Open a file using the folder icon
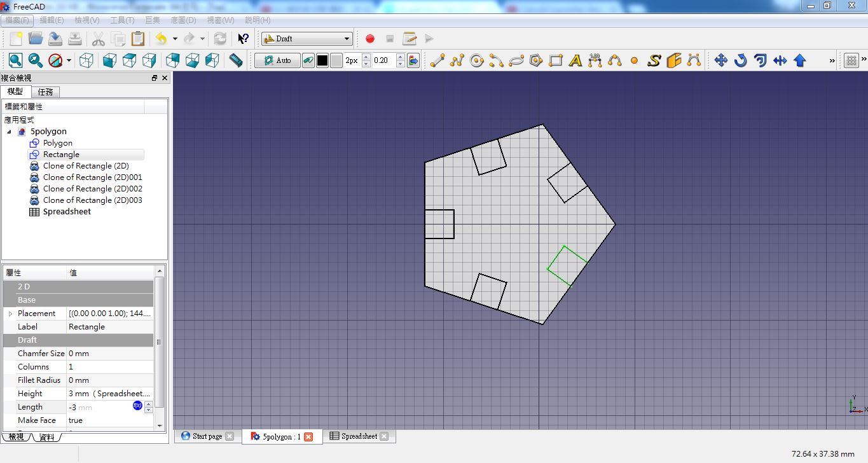This screenshot has width=868, height=463. coord(36,39)
